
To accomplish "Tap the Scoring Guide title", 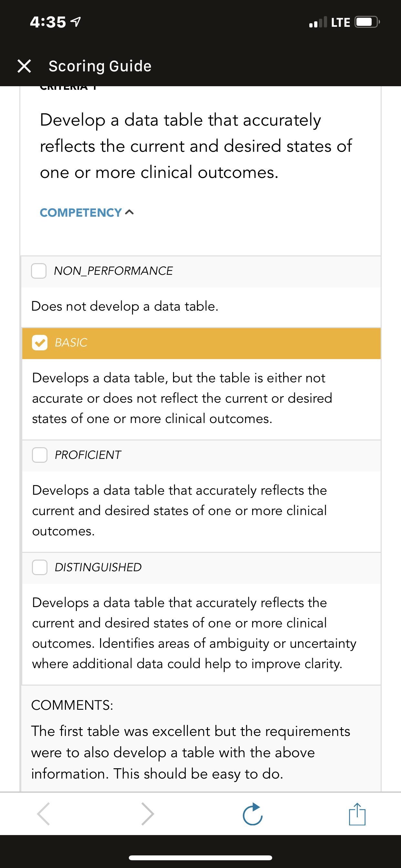I will pos(100,66).
